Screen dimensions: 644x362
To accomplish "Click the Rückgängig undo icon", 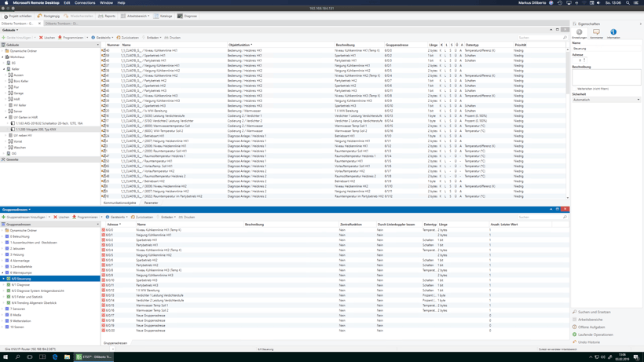I will pos(49,16).
